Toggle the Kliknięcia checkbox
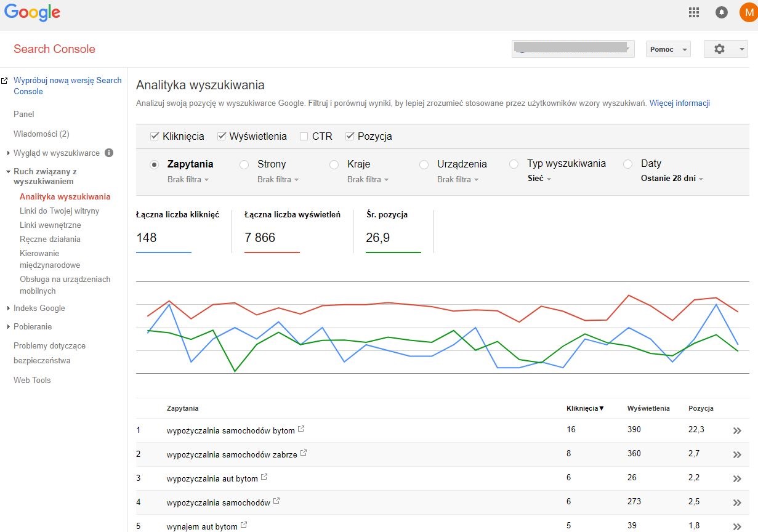Screen dimensions: 758x532 click(x=155, y=136)
